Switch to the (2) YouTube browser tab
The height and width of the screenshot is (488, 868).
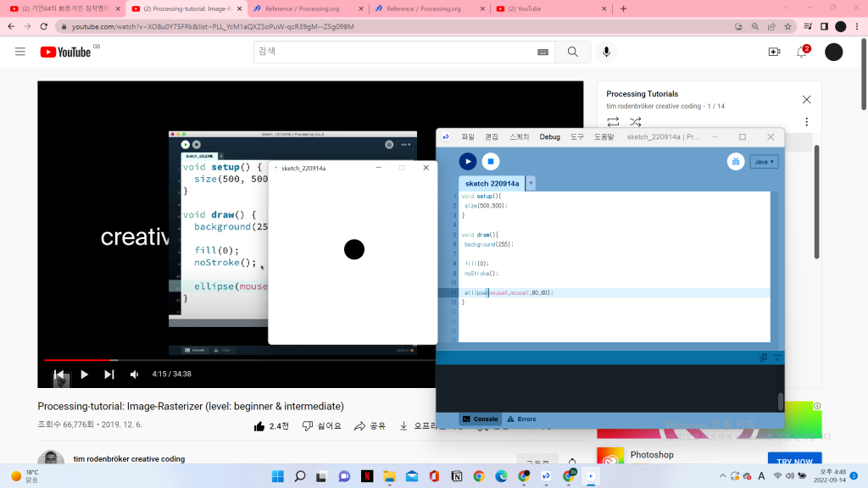point(551,8)
